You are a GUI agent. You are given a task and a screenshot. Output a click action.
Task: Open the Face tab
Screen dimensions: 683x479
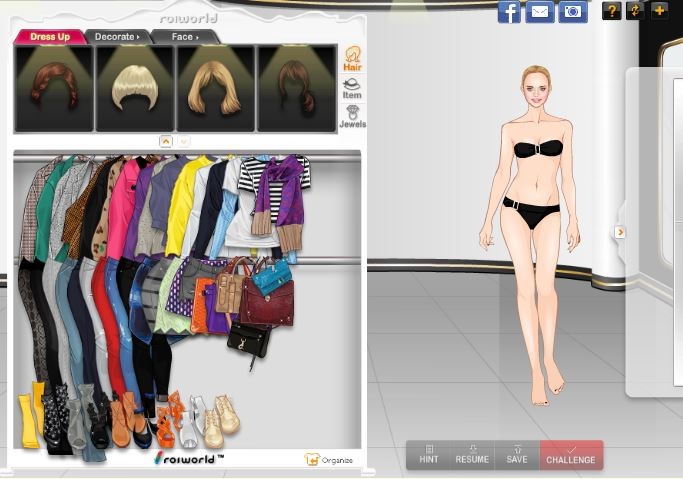pos(185,37)
